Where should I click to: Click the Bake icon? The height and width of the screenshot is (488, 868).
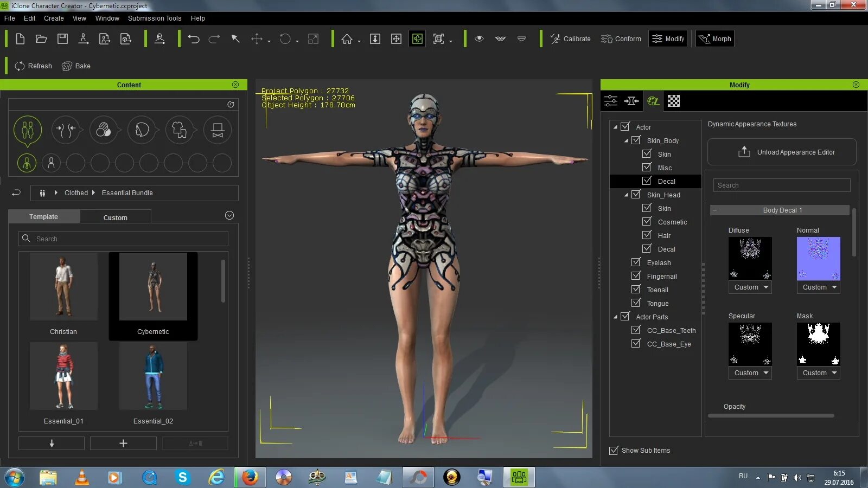pyautogui.click(x=67, y=66)
